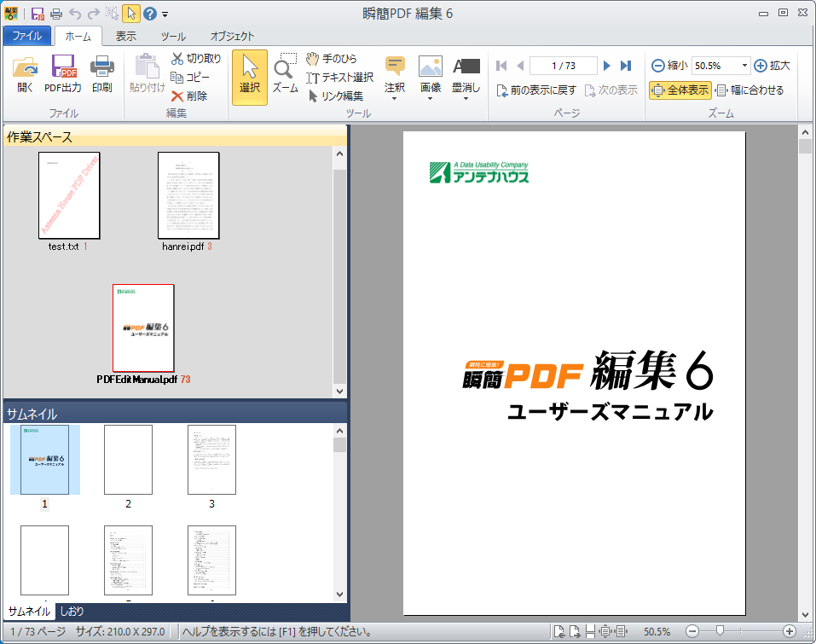Toggle the highlighted arrow select tool in title bar

(x=131, y=14)
